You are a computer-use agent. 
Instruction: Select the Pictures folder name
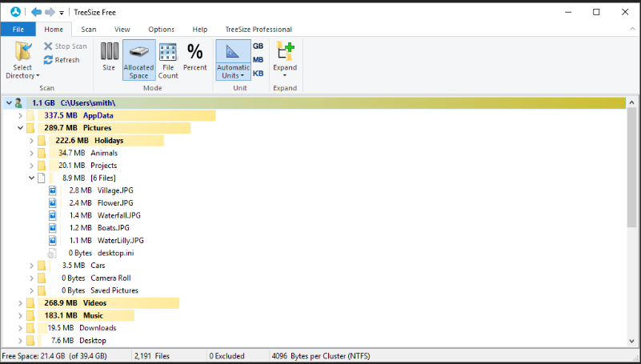pyautogui.click(x=98, y=128)
